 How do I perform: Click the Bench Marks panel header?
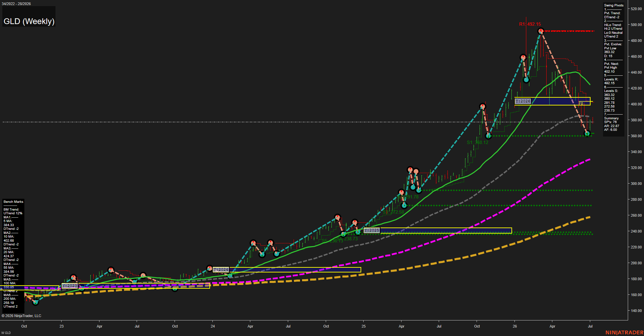(x=13, y=202)
